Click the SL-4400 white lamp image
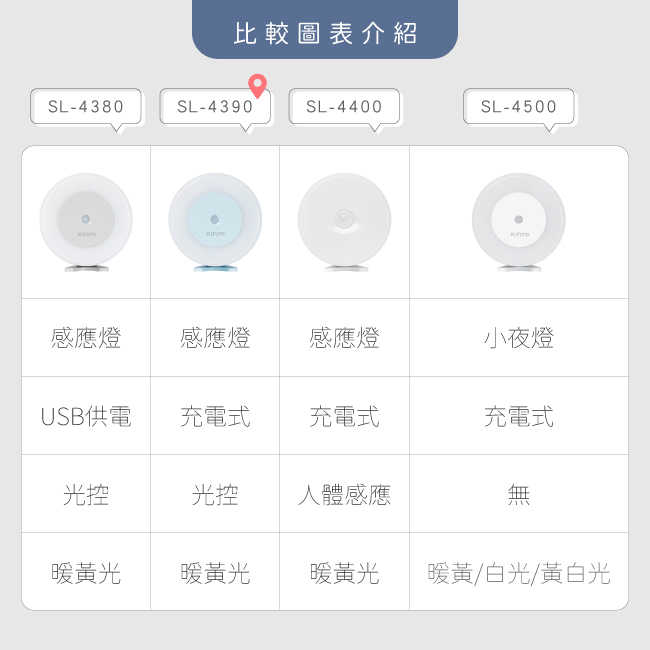This screenshot has width=650, height=650. [x=344, y=221]
